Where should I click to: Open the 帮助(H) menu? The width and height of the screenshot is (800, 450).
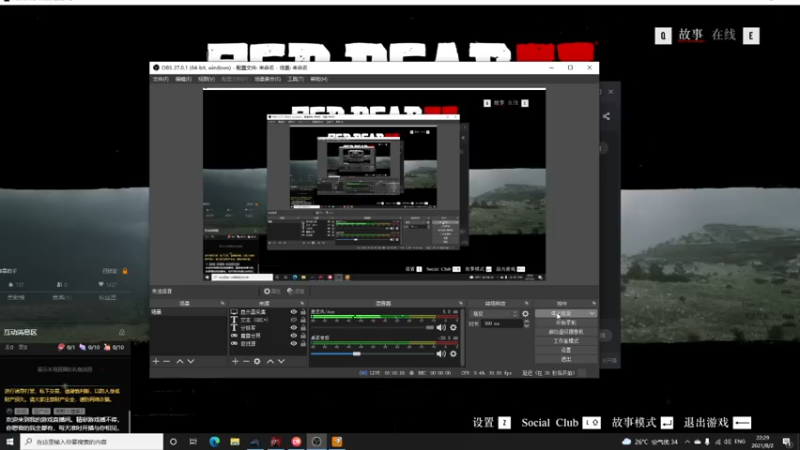pos(319,79)
